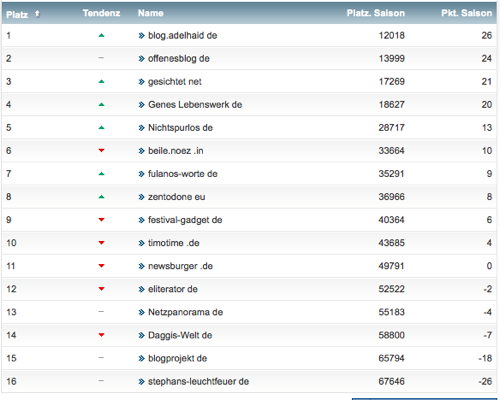Select season rank value 12018
The height and width of the screenshot is (400, 500).
[x=392, y=35]
